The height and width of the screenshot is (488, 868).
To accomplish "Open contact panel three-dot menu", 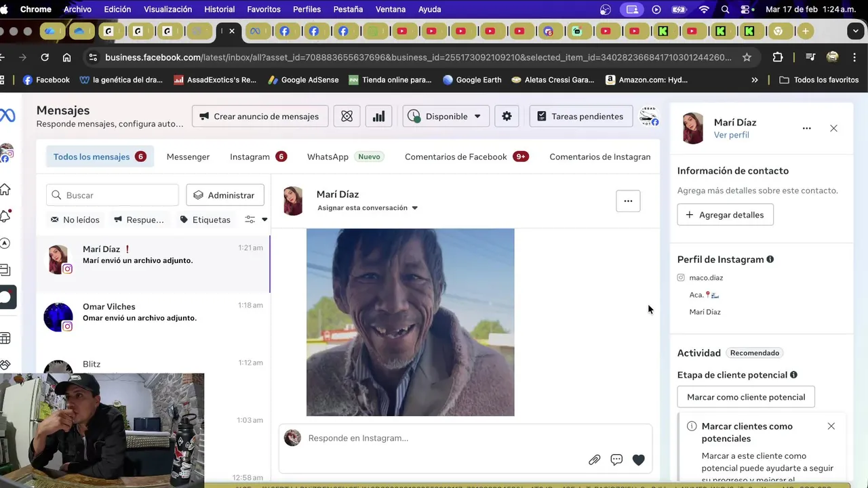I will [806, 128].
